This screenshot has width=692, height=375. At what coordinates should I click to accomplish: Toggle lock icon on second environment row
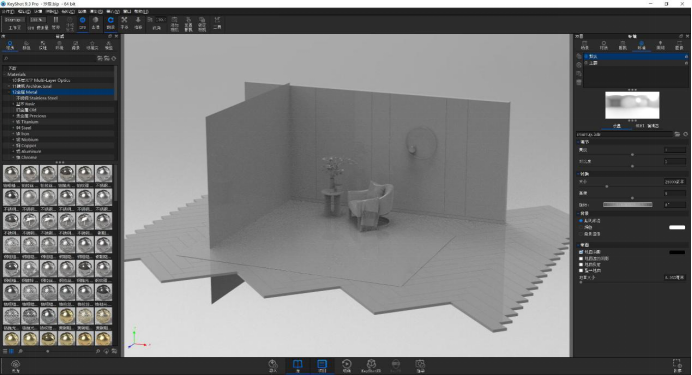[686, 63]
